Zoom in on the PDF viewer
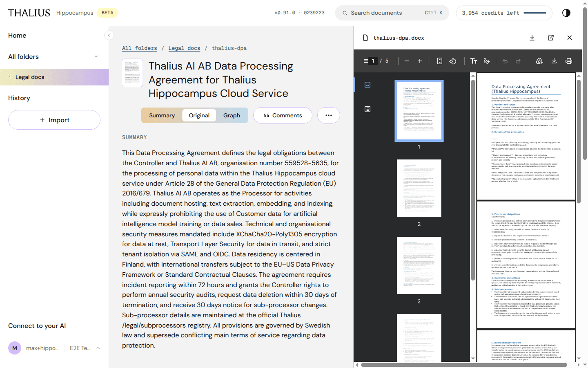 click(x=420, y=61)
